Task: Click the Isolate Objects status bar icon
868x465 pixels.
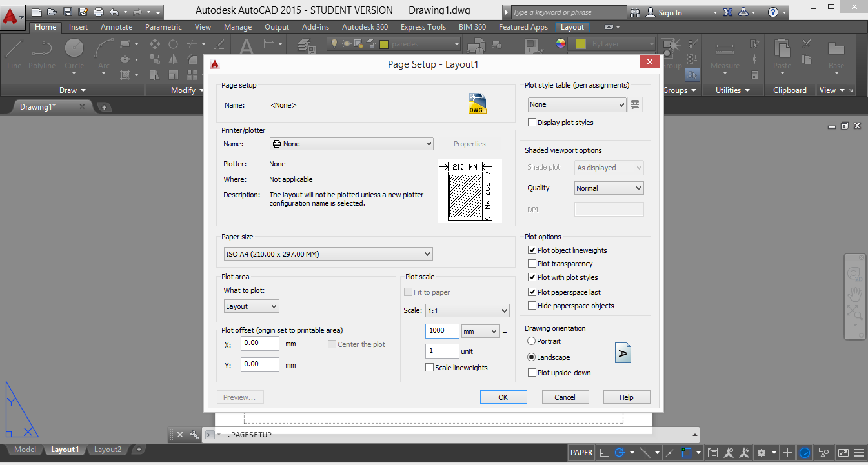Action: click(824, 453)
